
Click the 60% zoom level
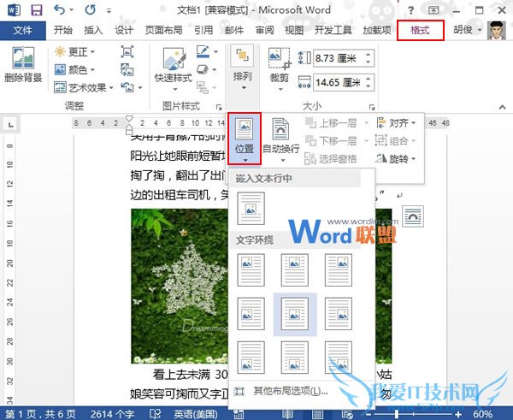point(482,414)
